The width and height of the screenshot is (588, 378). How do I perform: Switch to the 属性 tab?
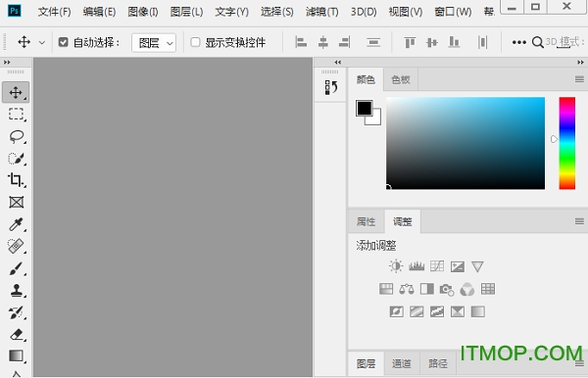366,221
